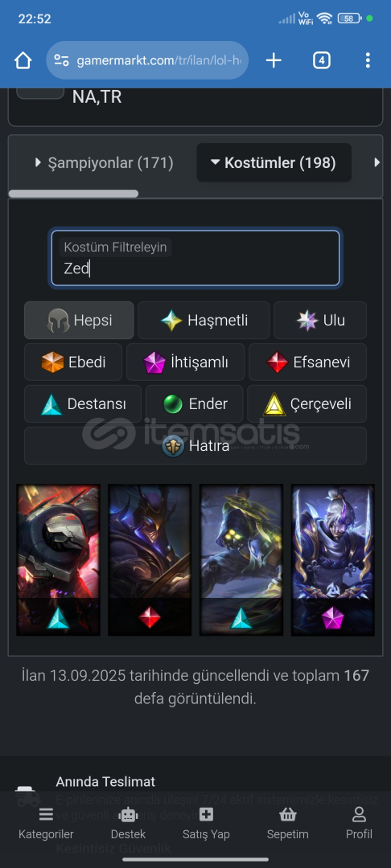
Task: Tap the browser home icon
Action: click(x=23, y=60)
